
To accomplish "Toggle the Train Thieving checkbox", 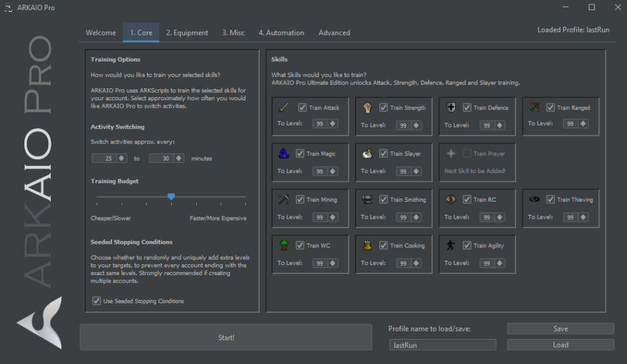I will tap(551, 200).
